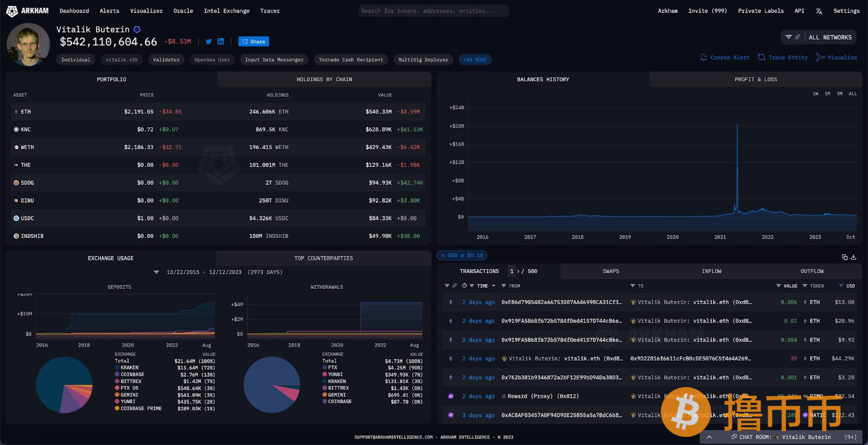Click the language translate icon in the header
The image size is (868, 445).
click(819, 11)
